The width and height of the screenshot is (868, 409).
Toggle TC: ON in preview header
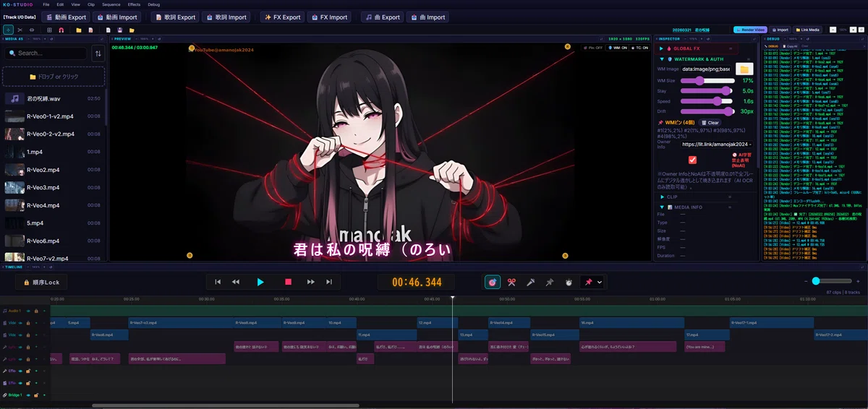point(639,48)
